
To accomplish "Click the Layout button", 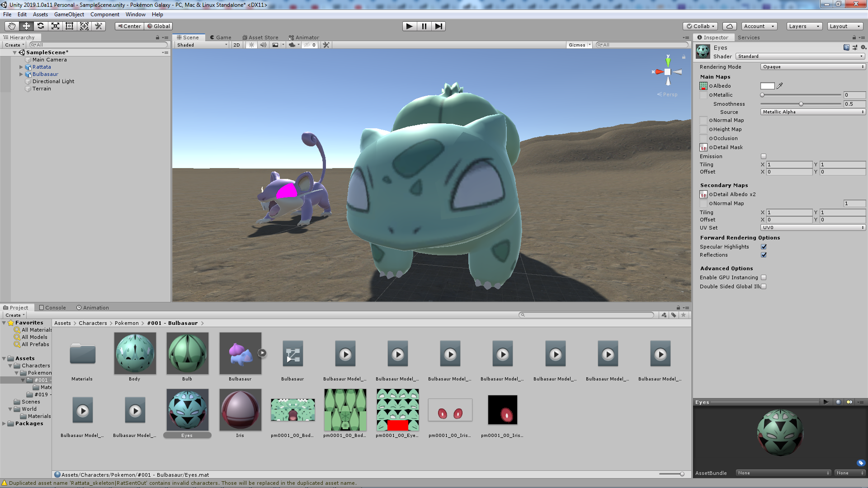I will [845, 26].
